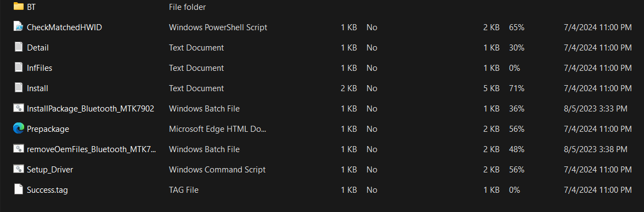This screenshot has height=212, width=644.
Task: Select the 8/5/2023 3:38 PM date entry
Action: 596,149
